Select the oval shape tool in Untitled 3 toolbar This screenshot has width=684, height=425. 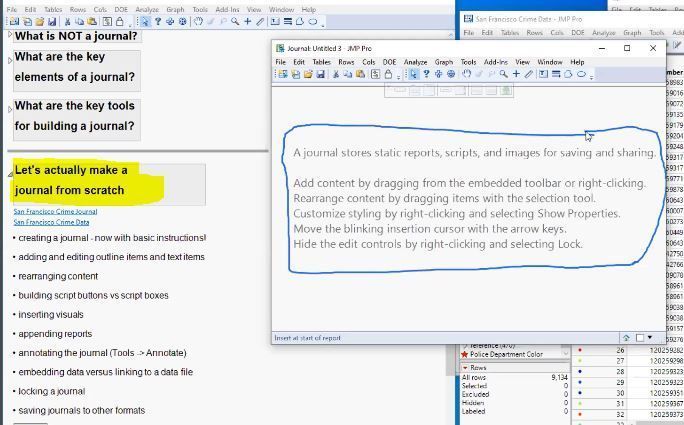[581, 74]
